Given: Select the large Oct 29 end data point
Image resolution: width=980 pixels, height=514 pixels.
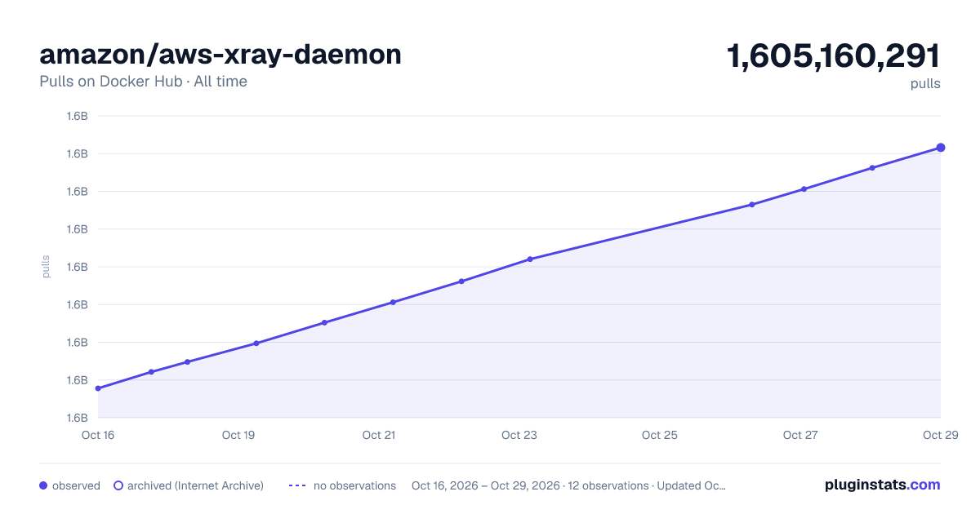Looking at the screenshot, I should tap(941, 148).
